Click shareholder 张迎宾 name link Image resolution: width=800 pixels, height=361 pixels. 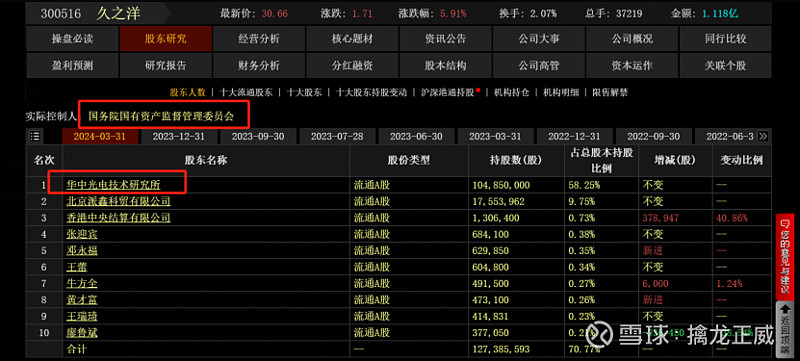[x=82, y=235]
